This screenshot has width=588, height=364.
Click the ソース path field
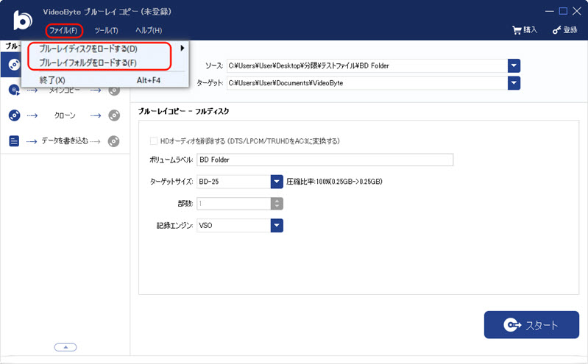(367, 65)
